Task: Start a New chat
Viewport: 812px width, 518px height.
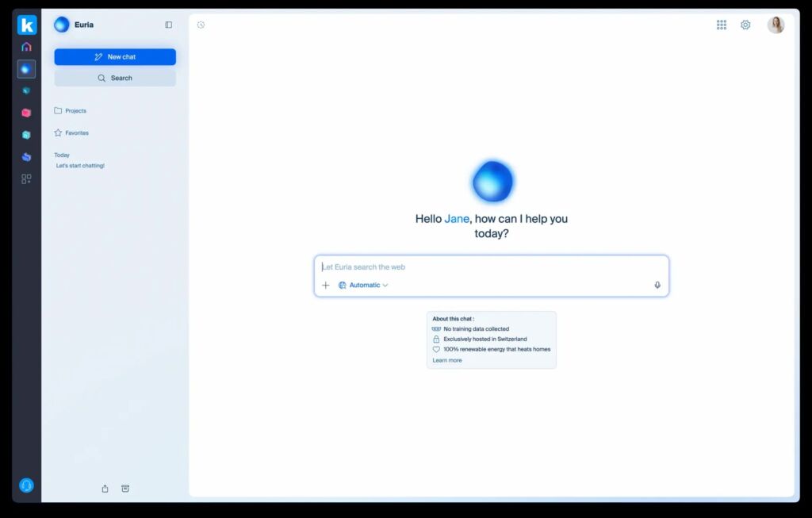Action: pos(115,57)
